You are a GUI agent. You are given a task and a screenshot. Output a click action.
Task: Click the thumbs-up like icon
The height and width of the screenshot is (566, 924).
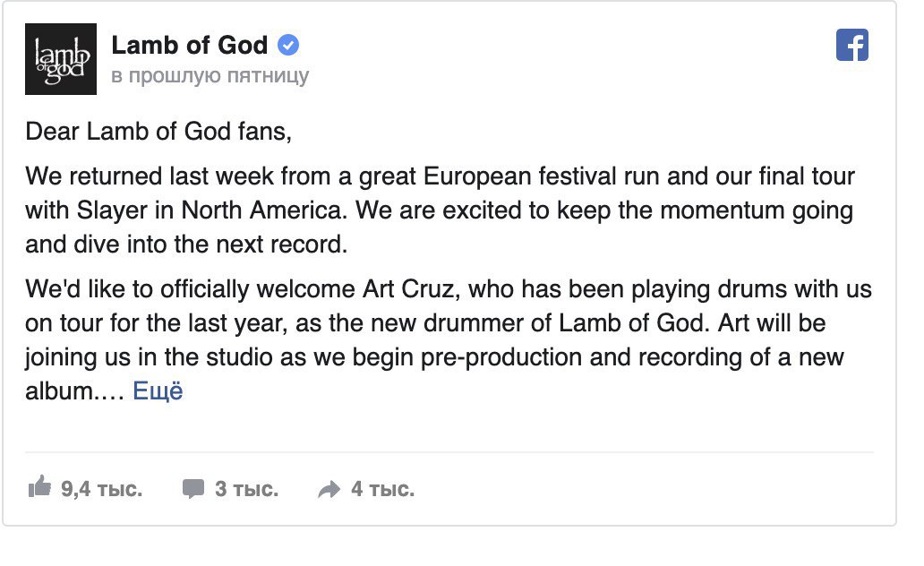[x=40, y=487]
